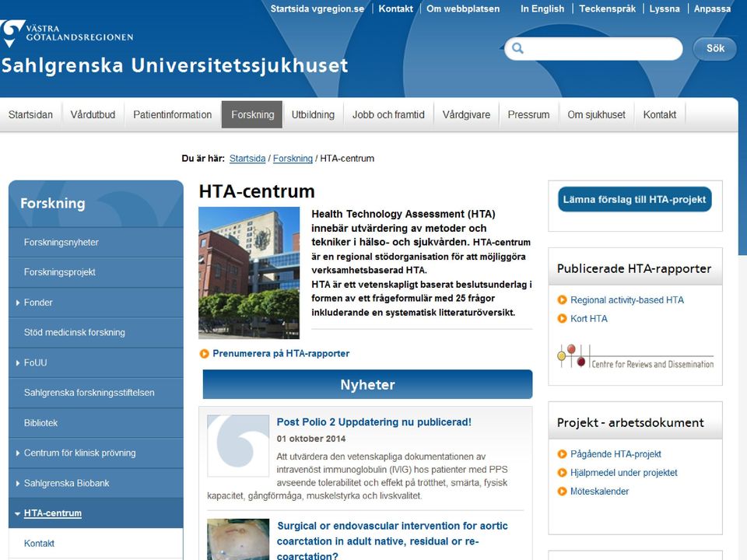This screenshot has width=747, height=560.
Task: Click orange arrow beside Kort HTA
Action: [x=562, y=319]
